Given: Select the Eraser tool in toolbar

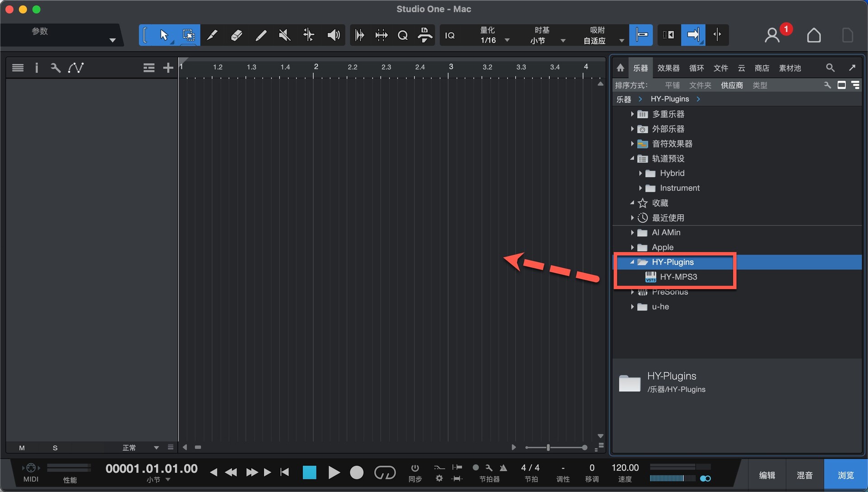Looking at the screenshot, I should (236, 35).
